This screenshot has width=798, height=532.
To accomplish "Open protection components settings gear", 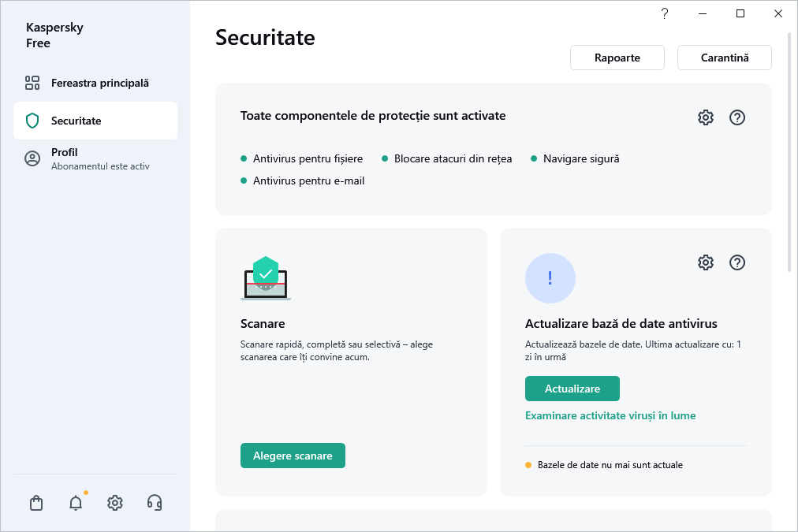I will tap(706, 117).
